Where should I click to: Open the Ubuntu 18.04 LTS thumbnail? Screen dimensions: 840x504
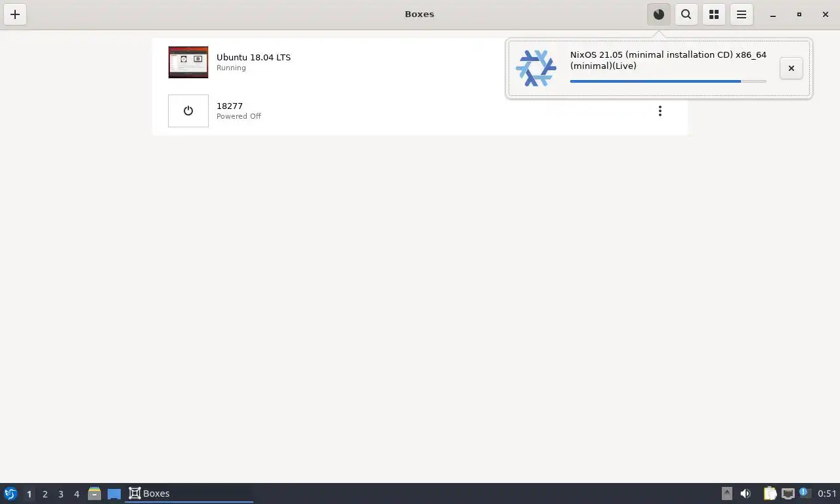188,62
